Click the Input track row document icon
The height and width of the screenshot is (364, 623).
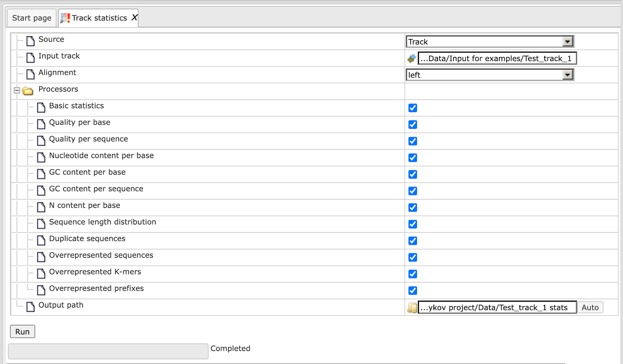pos(30,58)
